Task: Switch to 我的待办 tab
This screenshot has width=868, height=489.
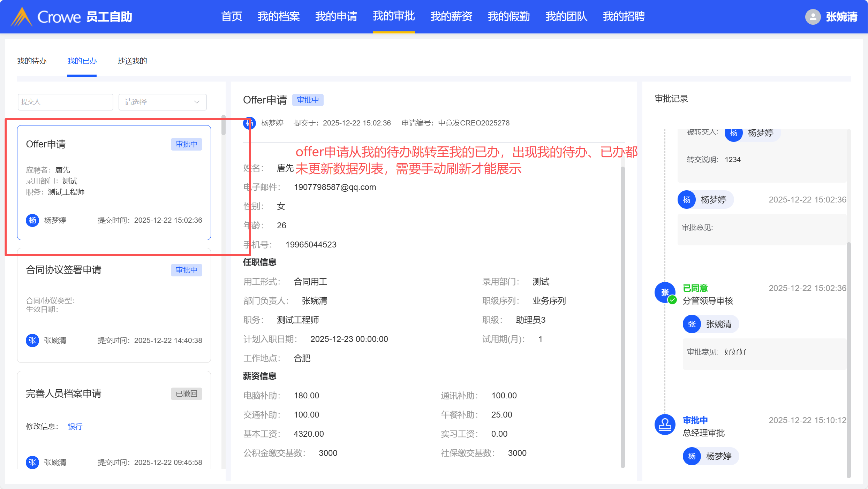Action: (32, 61)
